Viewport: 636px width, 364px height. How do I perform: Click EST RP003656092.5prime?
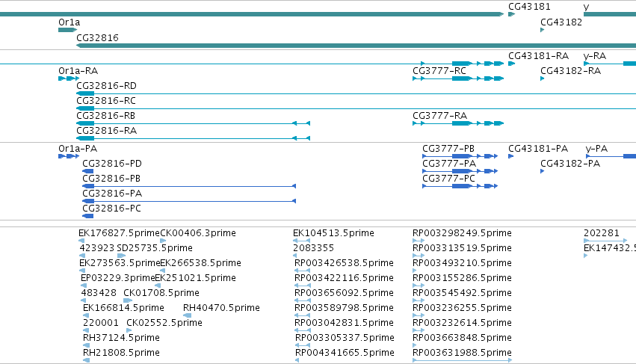tap(344, 293)
